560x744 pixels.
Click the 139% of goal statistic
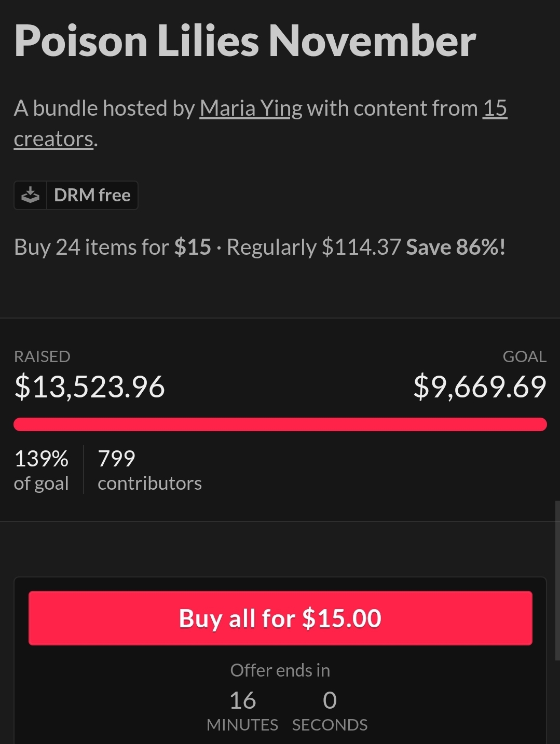[42, 470]
